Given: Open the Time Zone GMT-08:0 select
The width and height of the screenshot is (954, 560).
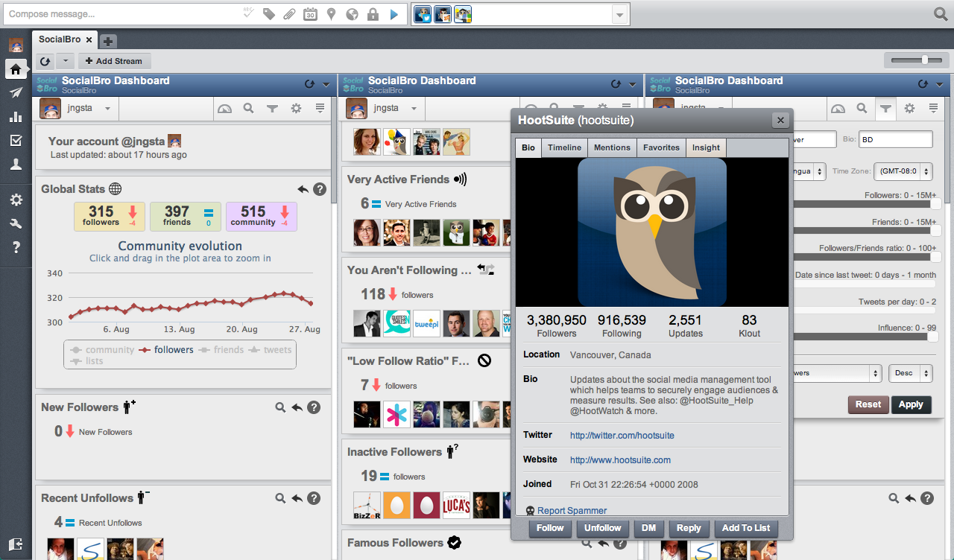Looking at the screenshot, I should (903, 171).
